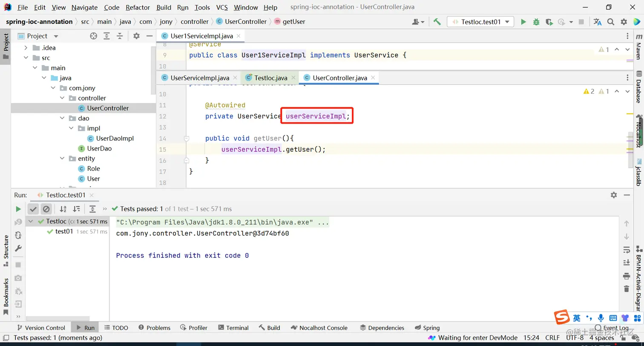Clear console output with the trash icon

click(x=626, y=288)
